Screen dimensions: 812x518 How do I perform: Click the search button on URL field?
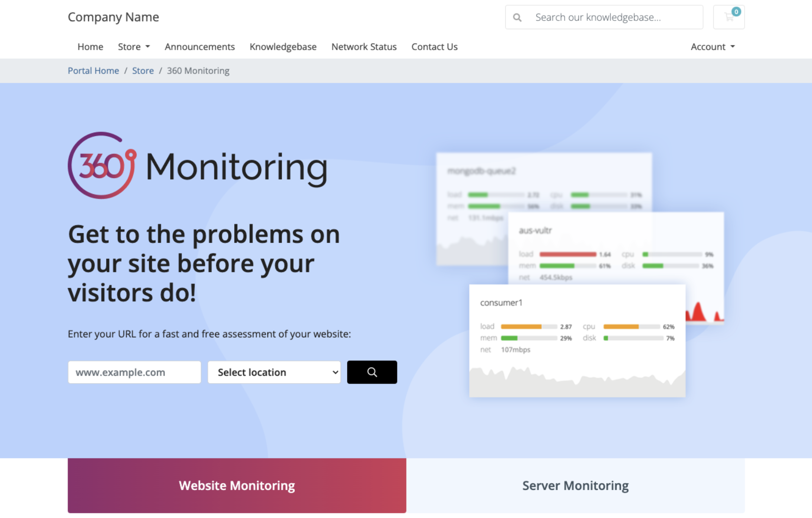point(372,372)
